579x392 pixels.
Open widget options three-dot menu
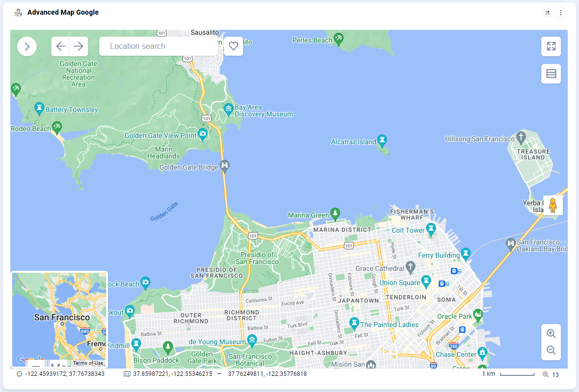(x=561, y=13)
